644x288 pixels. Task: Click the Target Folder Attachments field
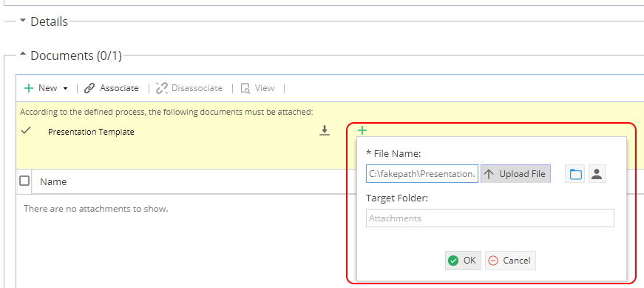click(490, 218)
